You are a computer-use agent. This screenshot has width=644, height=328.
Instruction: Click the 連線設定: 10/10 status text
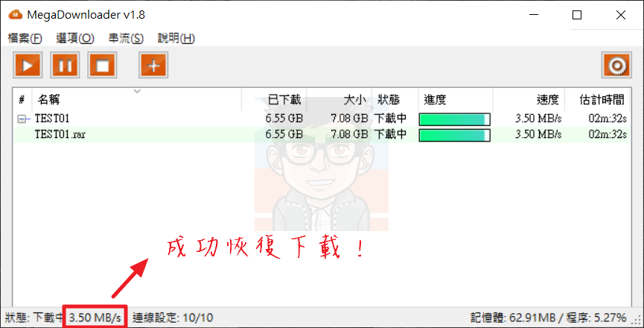[173, 318]
